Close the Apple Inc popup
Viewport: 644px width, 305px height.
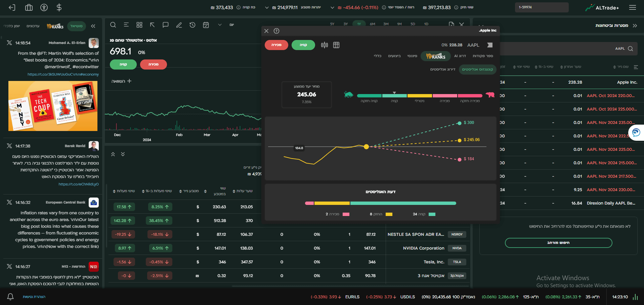click(x=266, y=31)
